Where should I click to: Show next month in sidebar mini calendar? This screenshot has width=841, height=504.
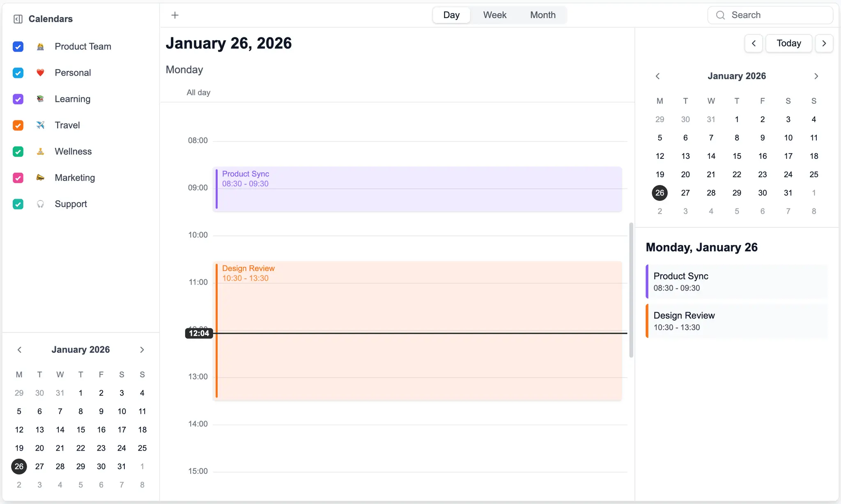coord(142,350)
